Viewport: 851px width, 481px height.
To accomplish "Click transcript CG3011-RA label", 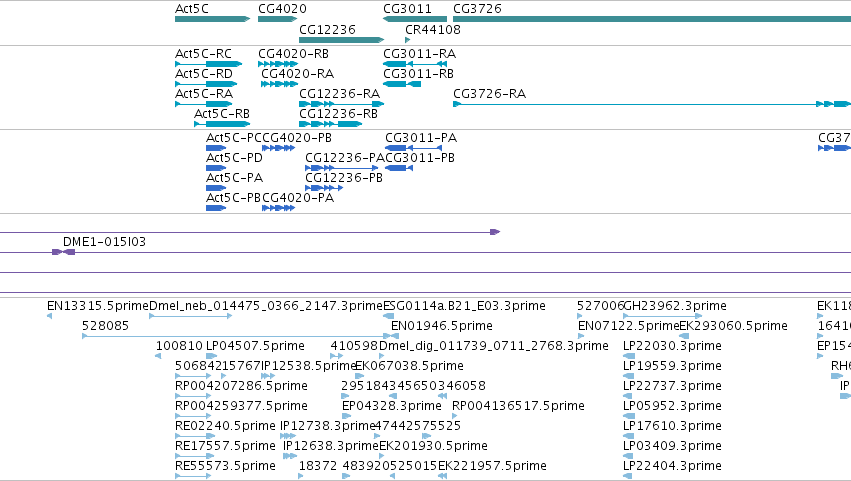I will tap(420, 54).
